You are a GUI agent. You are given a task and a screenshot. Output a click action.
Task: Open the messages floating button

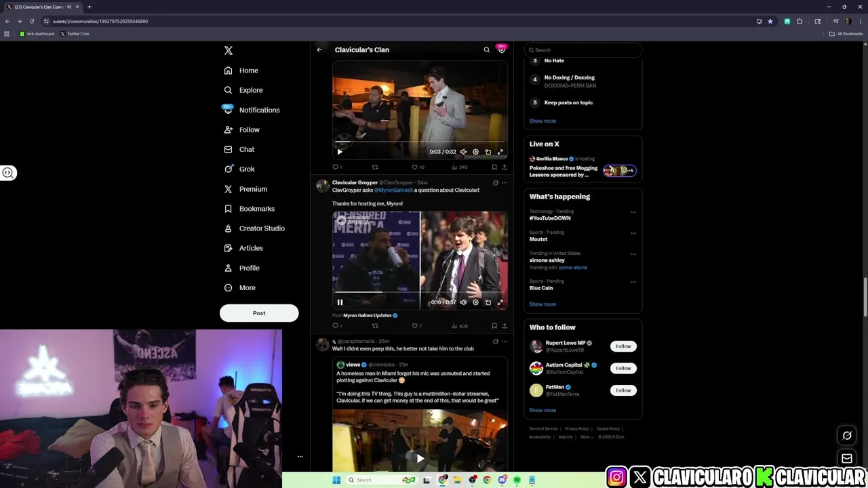click(x=846, y=459)
